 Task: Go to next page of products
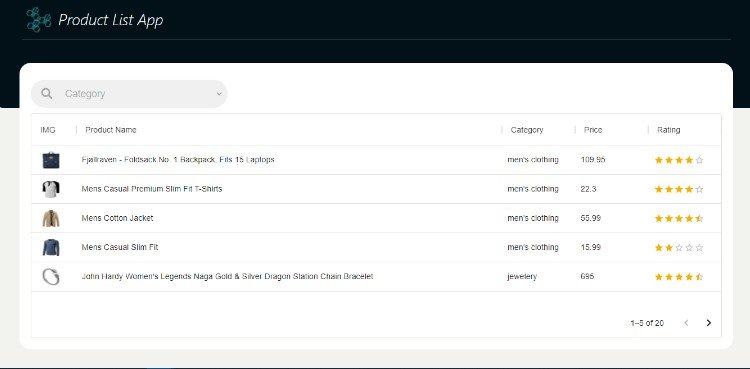(709, 323)
